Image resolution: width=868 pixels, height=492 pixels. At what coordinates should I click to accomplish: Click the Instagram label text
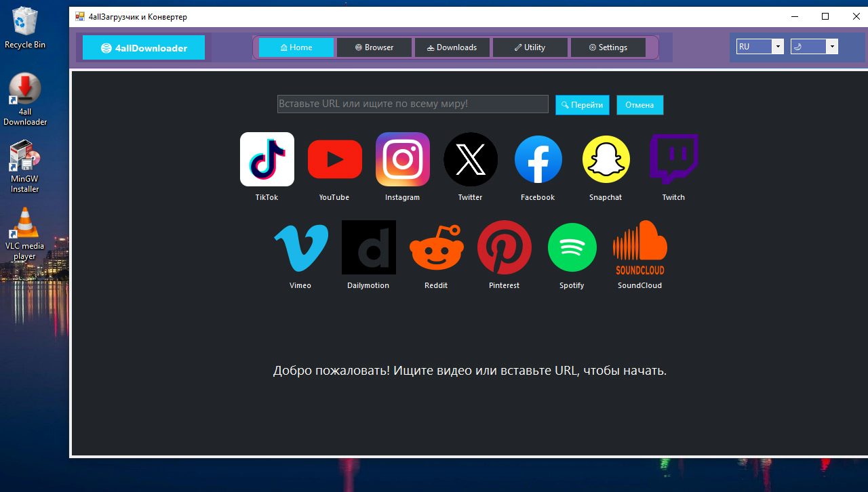(x=402, y=197)
